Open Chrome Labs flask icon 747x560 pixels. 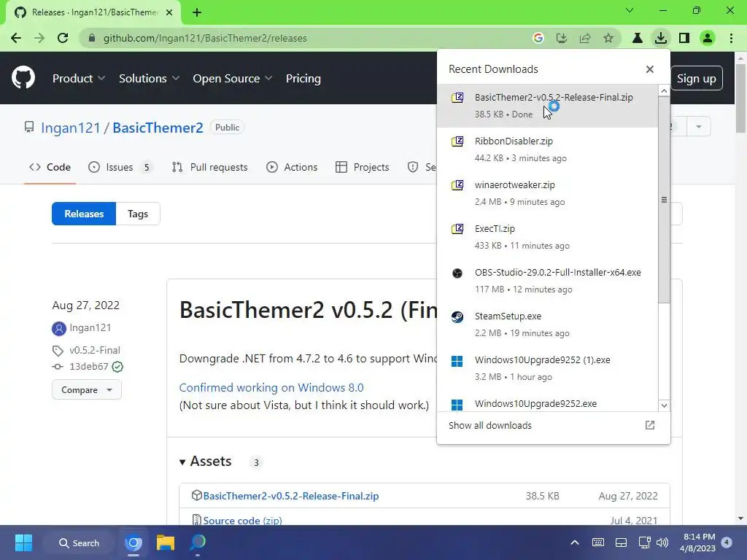click(x=638, y=38)
